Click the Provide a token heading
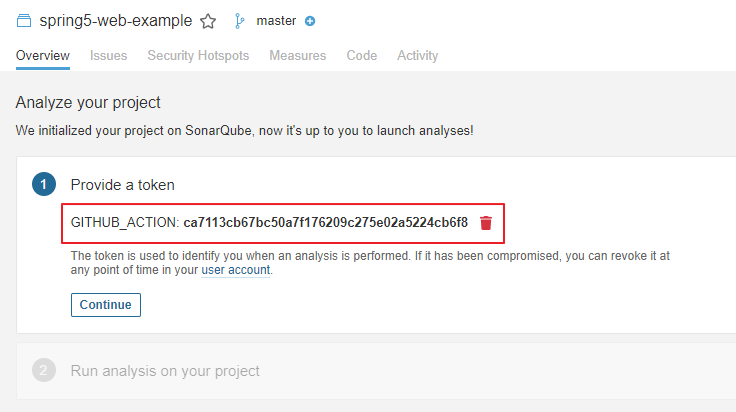 point(122,184)
